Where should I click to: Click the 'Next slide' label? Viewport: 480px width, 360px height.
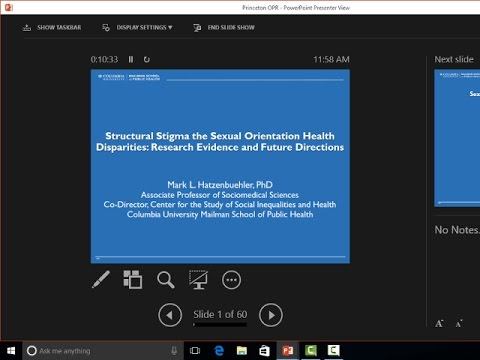454,59
